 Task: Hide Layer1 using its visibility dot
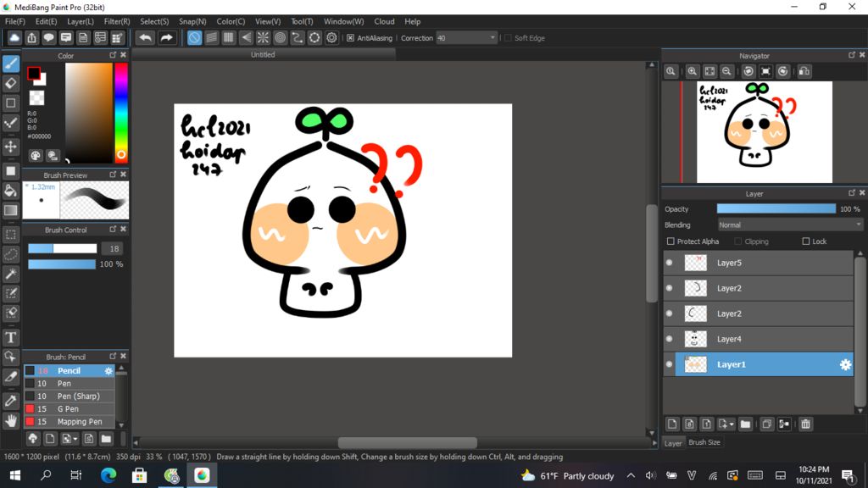670,364
